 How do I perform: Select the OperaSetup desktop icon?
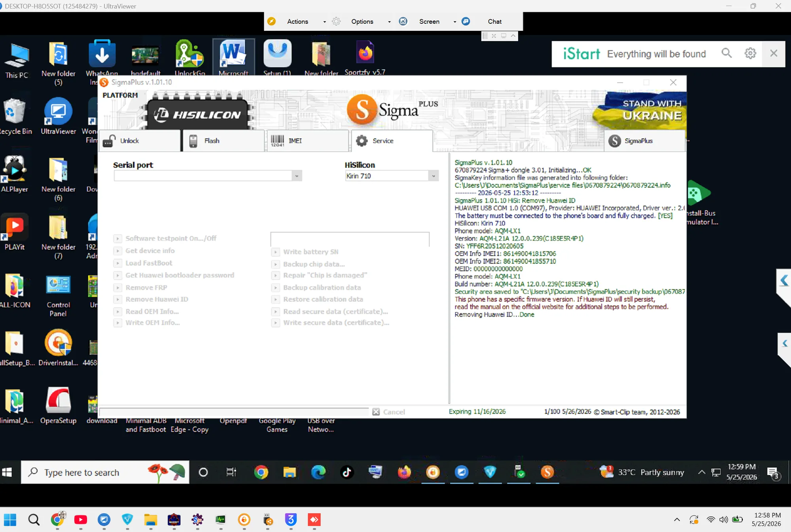58,406
